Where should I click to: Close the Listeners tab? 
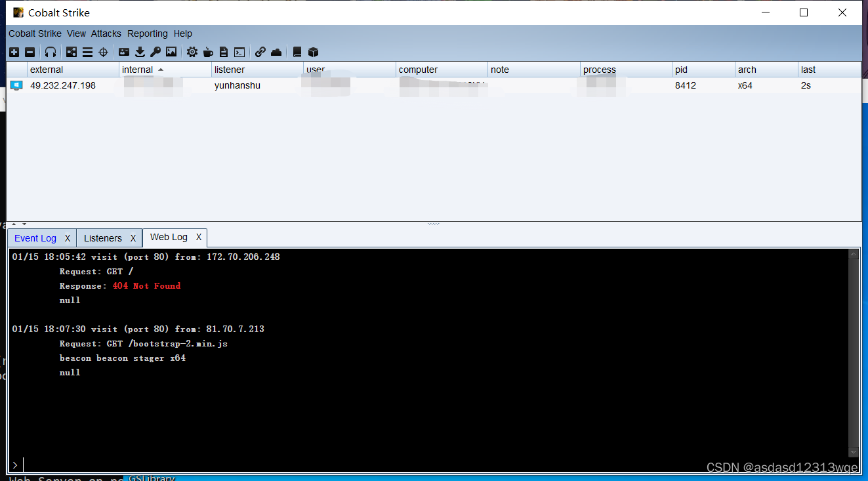[133, 238]
